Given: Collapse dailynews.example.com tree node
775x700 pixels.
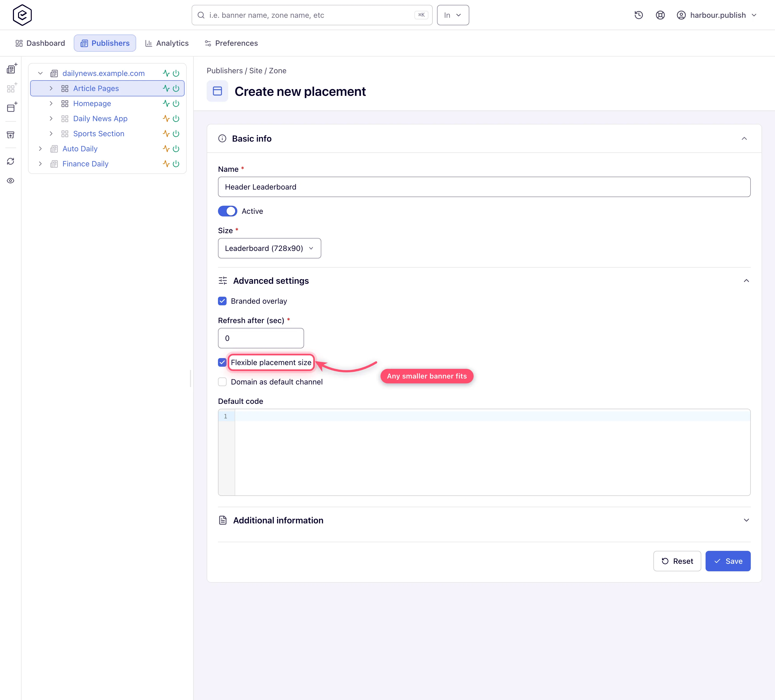Looking at the screenshot, I should click(x=40, y=73).
